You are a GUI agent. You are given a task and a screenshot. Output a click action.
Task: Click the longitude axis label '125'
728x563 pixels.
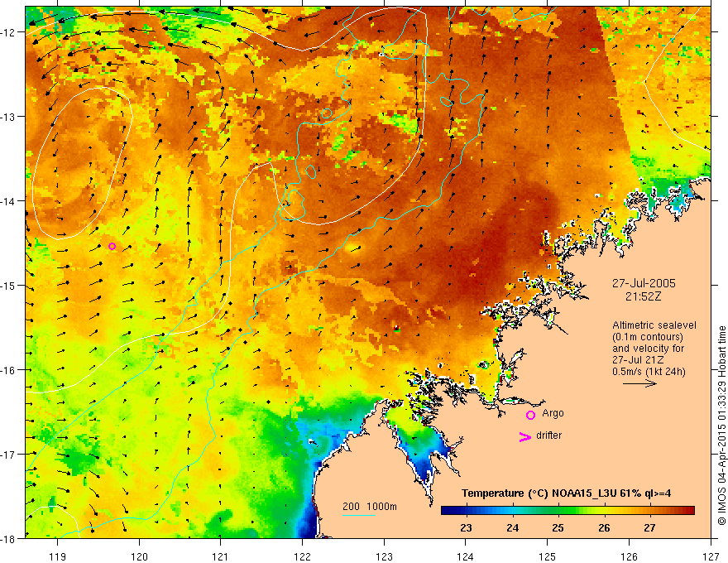(x=548, y=556)
